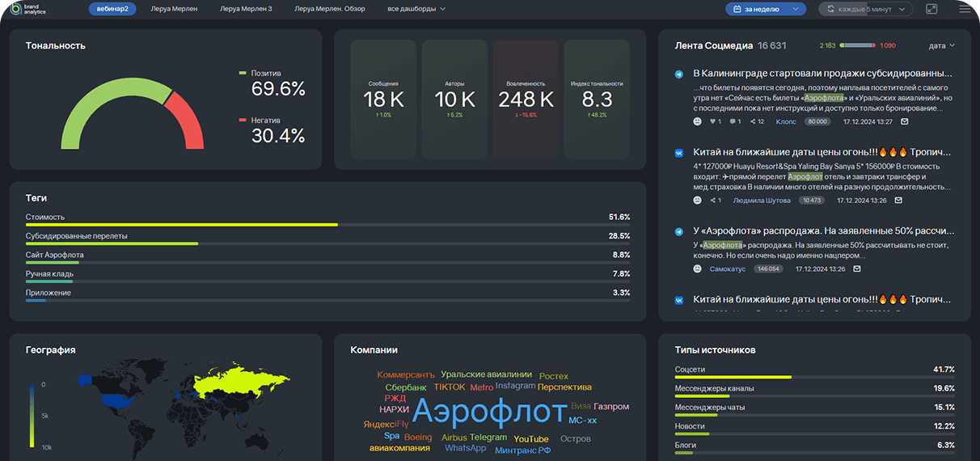Click the «Мессенджеры каналы» source type row
The image size is (980, 461).
[815, 391]
